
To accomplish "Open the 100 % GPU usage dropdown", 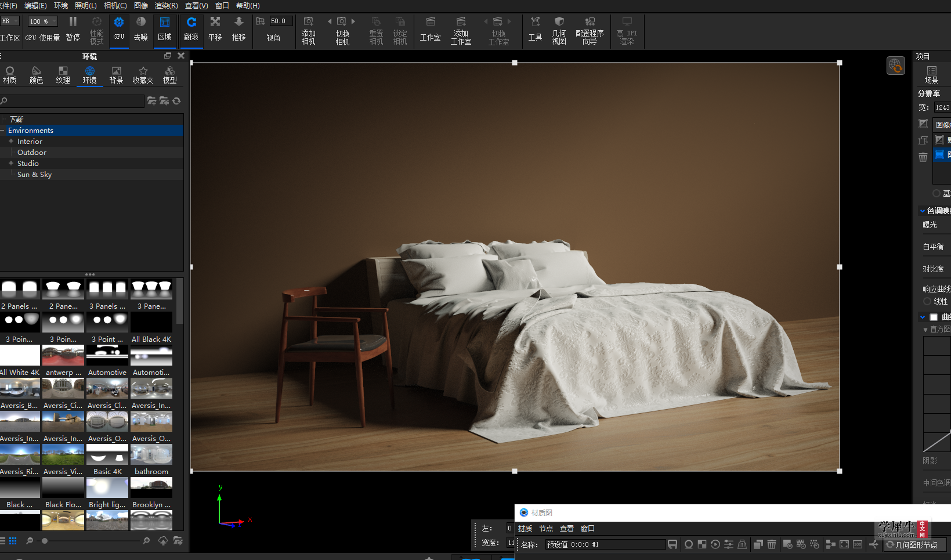I will 43,21.
